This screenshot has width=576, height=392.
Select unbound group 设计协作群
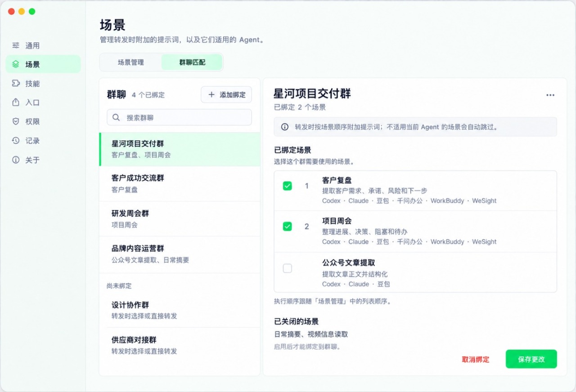click(180, 310)
